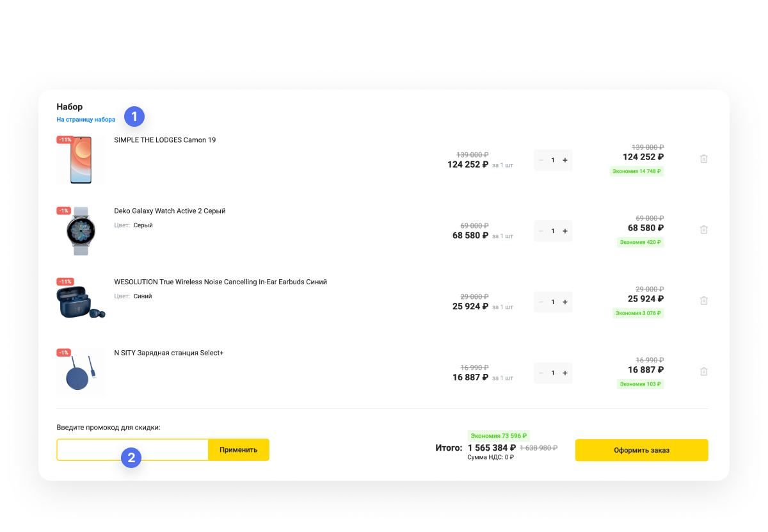Click the Применить promo button
768x532 pixels.
tap(239, 450)
